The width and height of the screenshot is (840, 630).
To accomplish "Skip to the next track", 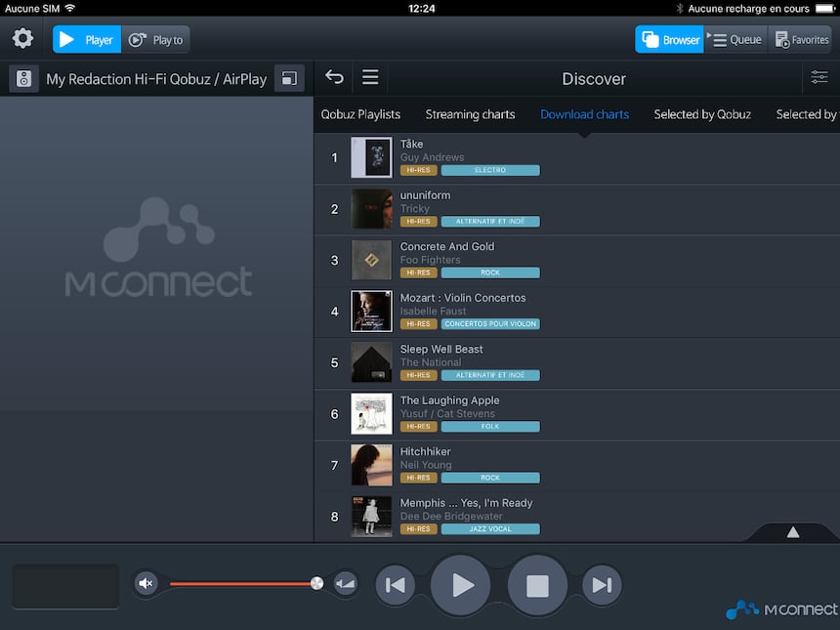I will coord(602,585).
